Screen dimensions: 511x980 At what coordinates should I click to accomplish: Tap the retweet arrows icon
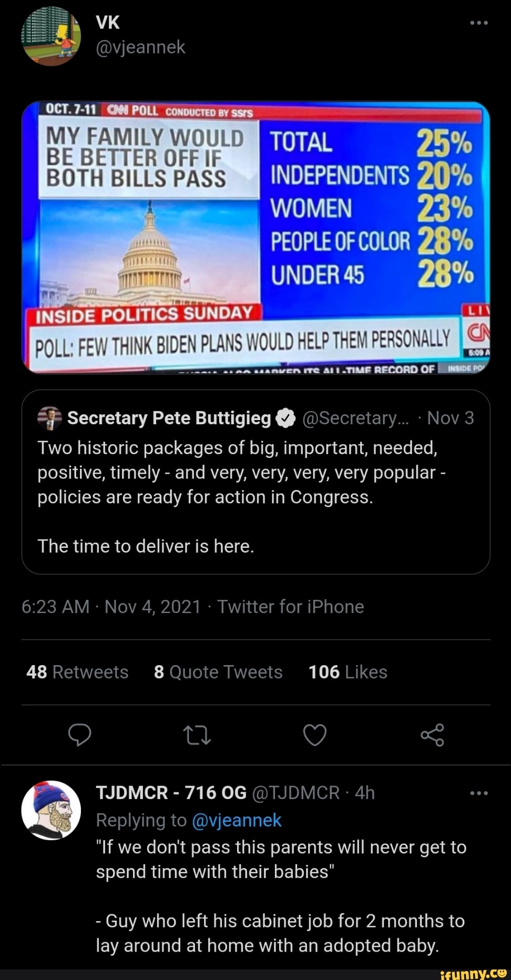pyautogui.click(x=197, y=735)
